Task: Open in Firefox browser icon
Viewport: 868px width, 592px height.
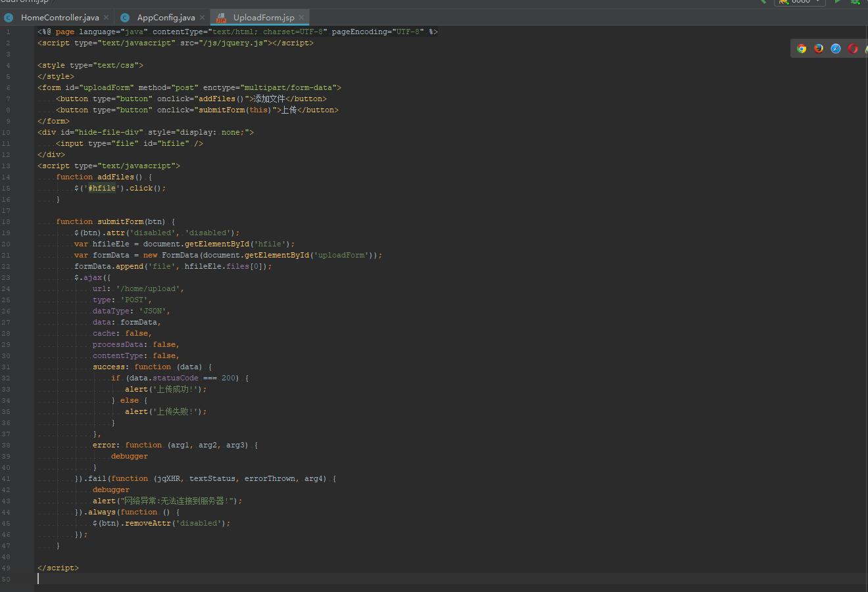Action: pos(819,49)
